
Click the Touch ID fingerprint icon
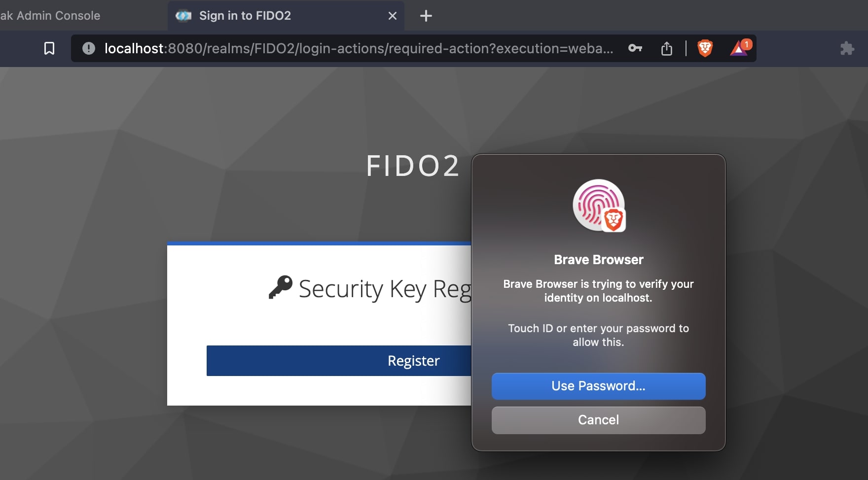click(x=598, y=206)
